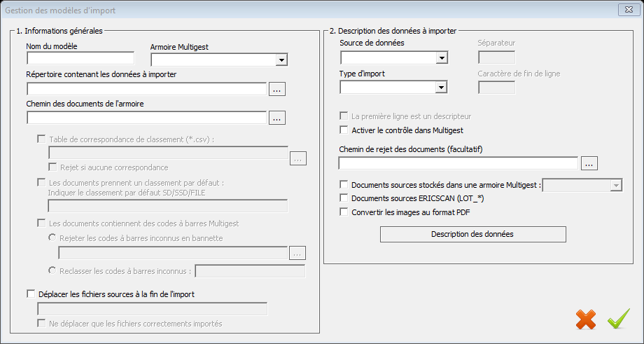Open the Type d'import dropdown list

(x=442, y=88)
